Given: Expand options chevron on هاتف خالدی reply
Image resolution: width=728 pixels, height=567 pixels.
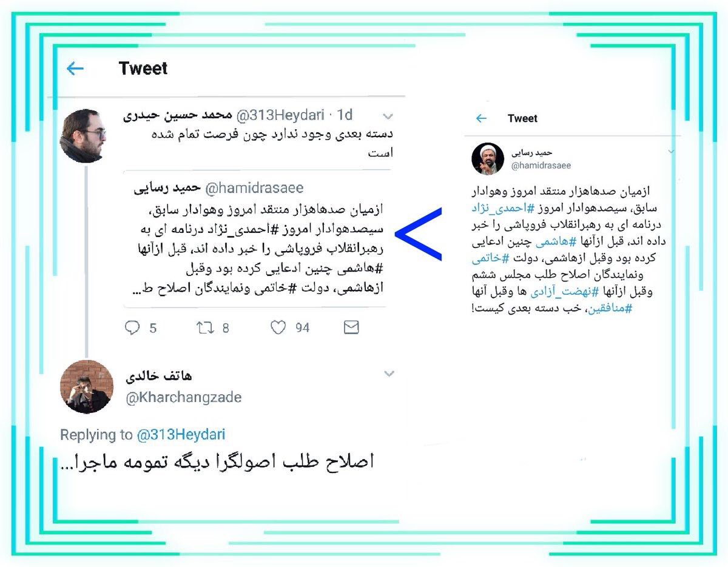Looking at the screenshot, I should (389, 374).
